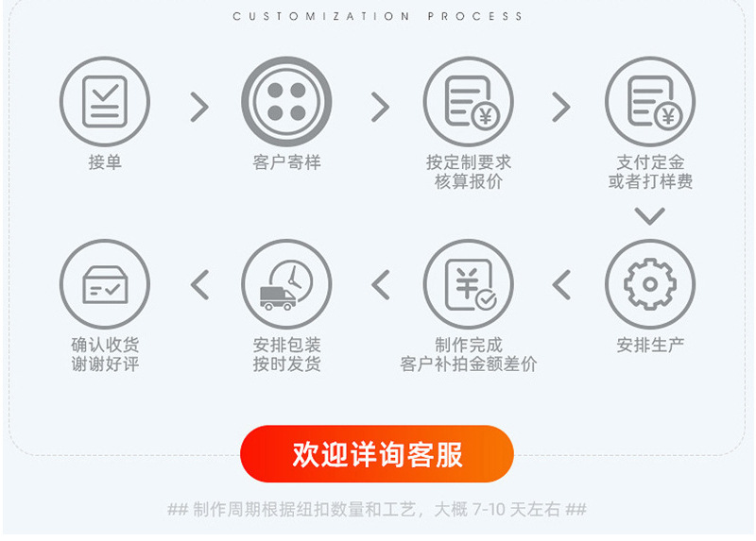Viewport: 756px width, 541px height.
Task: Click the 接单 order checklist icon
Action: [105, 102]
